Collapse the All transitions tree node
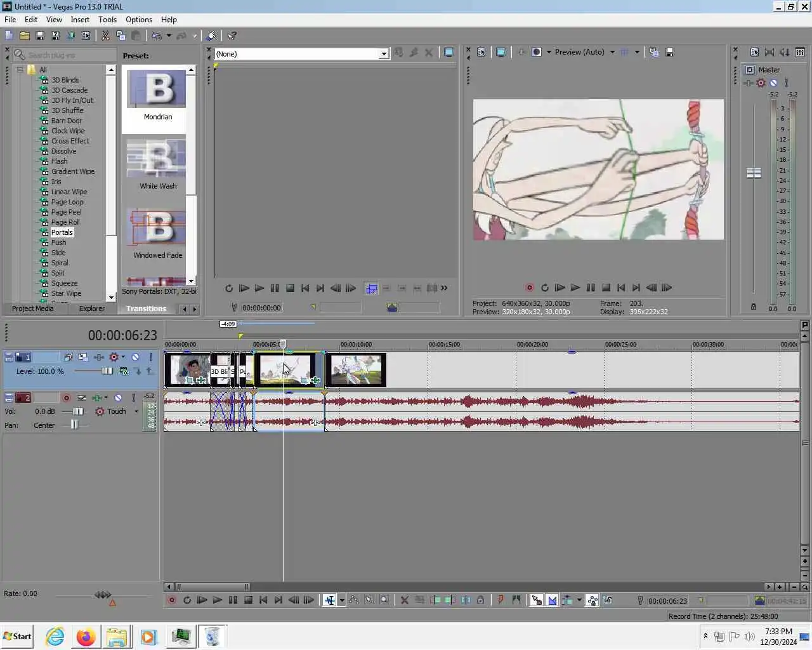812x650 pixels. [20, 70]
